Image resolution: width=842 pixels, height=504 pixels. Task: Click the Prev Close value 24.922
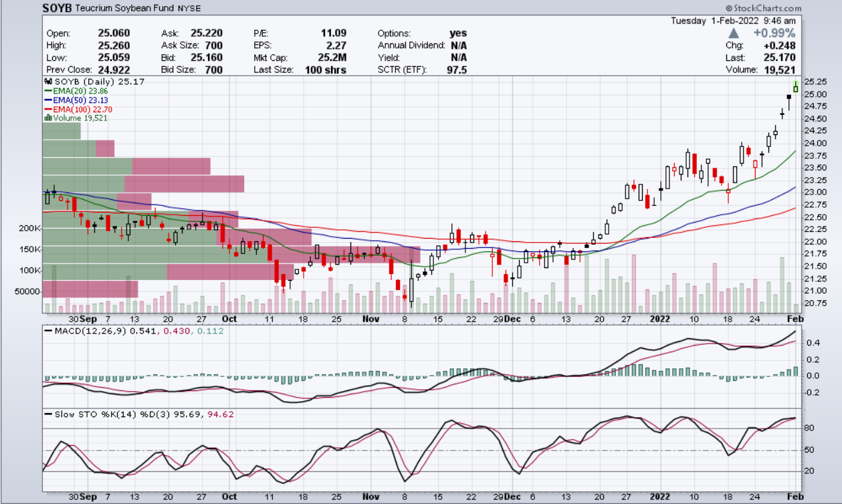[114, 70]
